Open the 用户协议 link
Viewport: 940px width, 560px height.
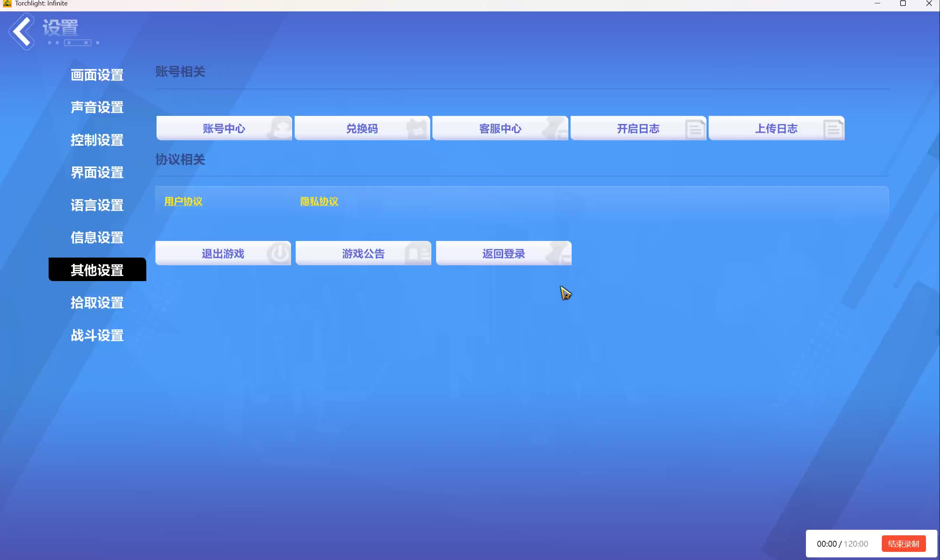point(183,202)
